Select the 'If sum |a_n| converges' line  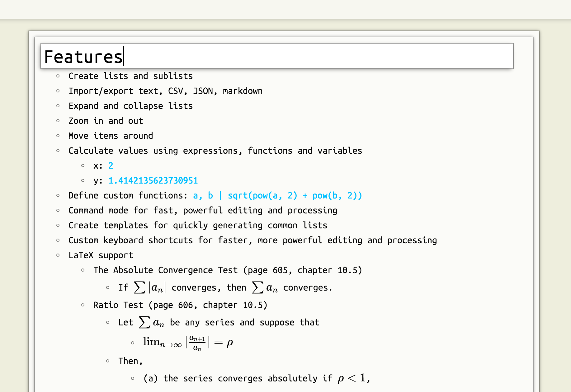click(225, 287)
